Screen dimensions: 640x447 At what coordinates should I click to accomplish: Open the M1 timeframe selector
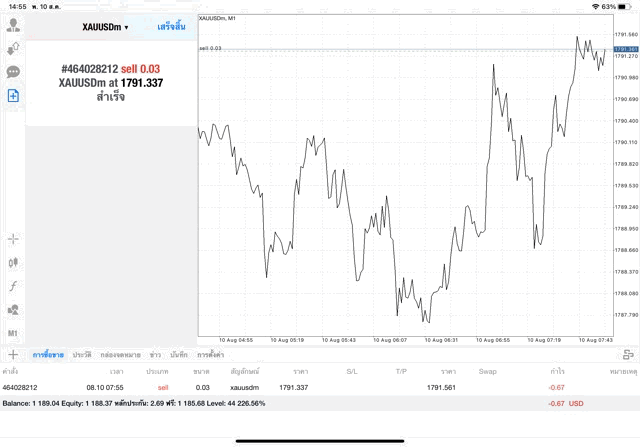14,332
